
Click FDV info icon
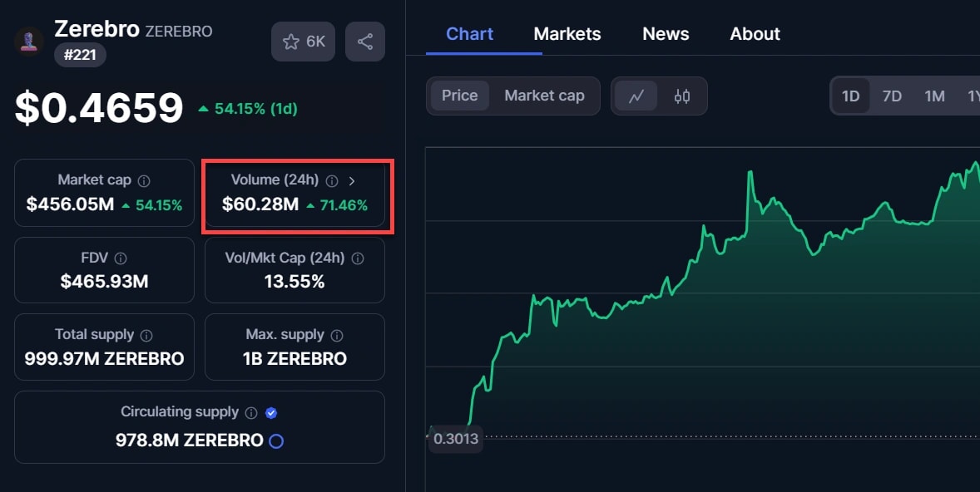pyautogui.click(x=121, y=258)
